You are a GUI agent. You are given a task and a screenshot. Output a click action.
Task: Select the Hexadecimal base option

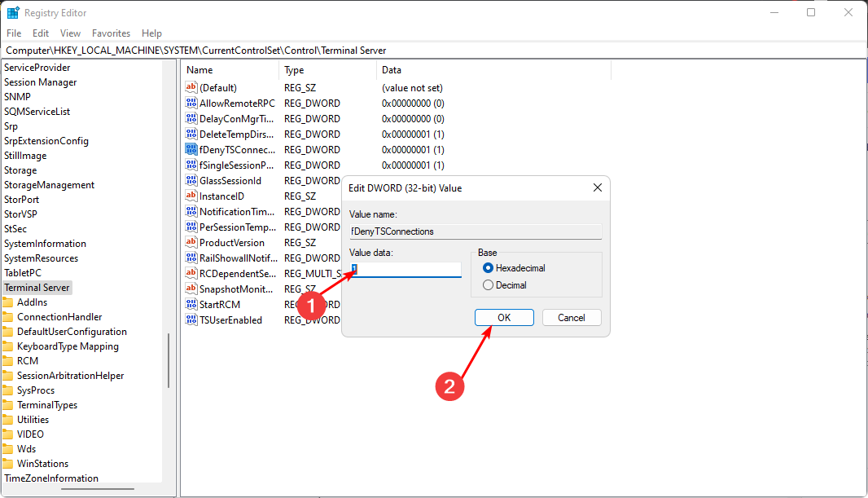(x=488, y=268)
